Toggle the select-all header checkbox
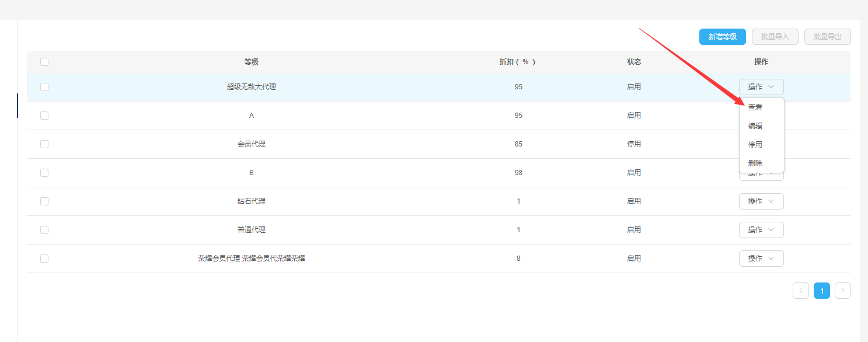868x342 pixels. (x=44, y=62)
